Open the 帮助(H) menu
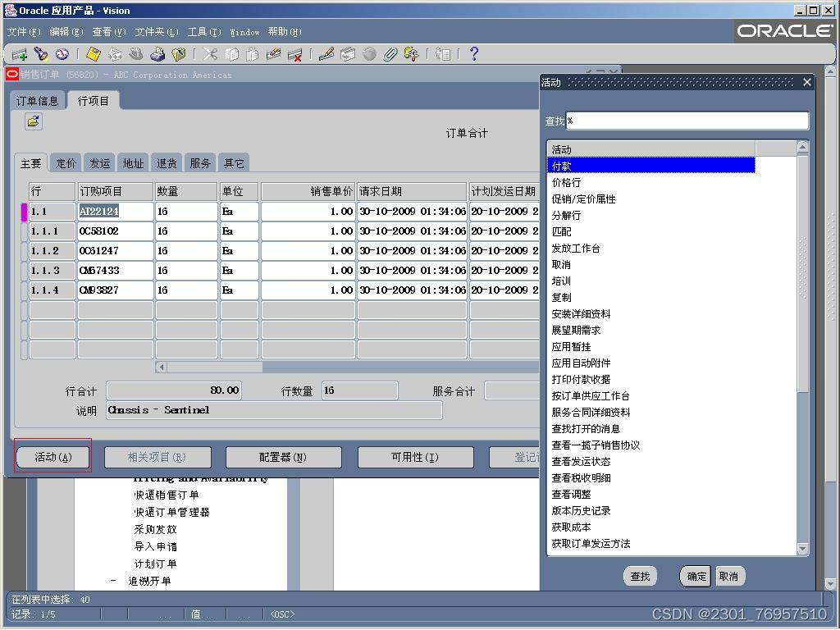 [285, 32]
